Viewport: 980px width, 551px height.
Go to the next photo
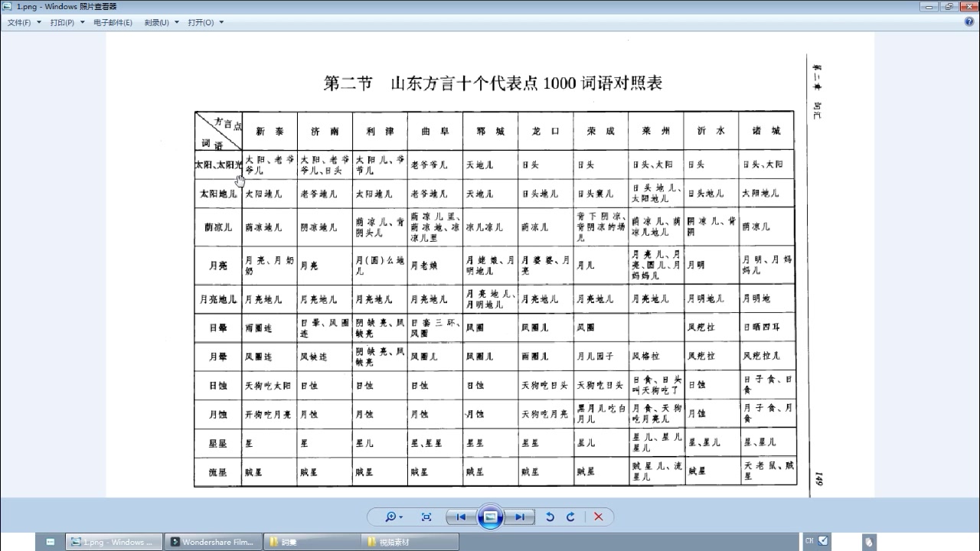click(520, 517)
